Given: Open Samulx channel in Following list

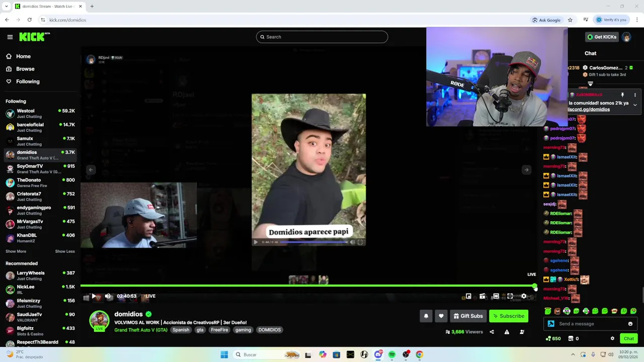Looking at the screenshot, I should click(x=40, y=141).
